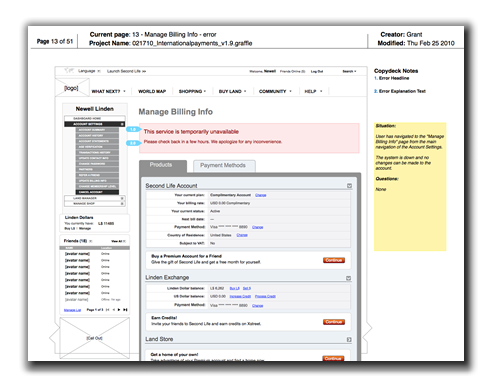Click Continue for Premium Account for a Friend
The height and width of the screenshot is (383, 488).
334,260
